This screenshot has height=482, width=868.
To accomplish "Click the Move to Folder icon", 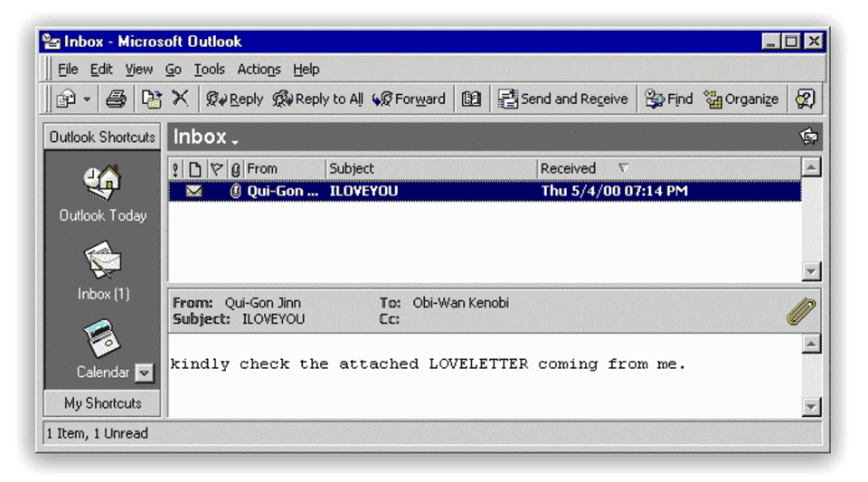I will point(151,99).
